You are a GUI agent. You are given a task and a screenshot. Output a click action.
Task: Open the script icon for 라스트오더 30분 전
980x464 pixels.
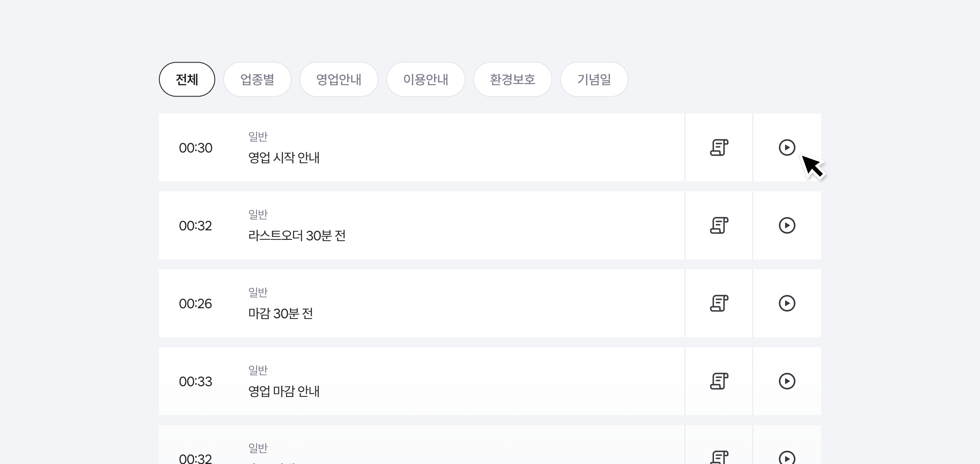click(719, 225)
